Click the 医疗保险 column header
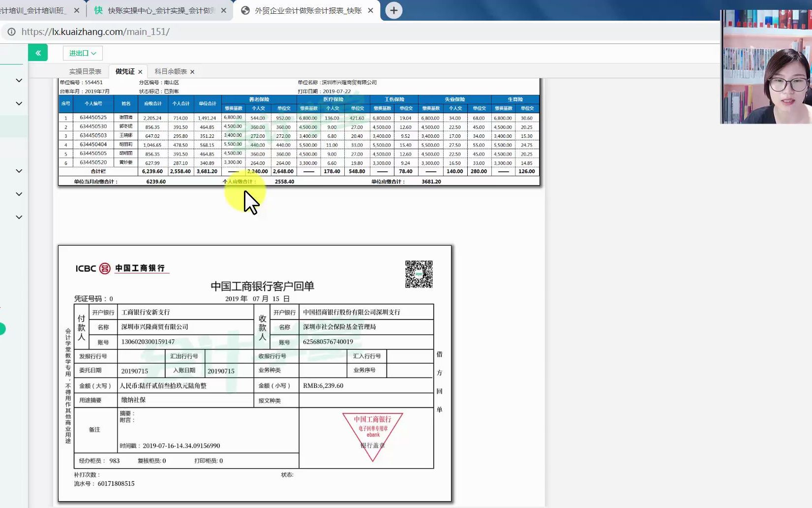The image size is (812, 508). [333, 99]
